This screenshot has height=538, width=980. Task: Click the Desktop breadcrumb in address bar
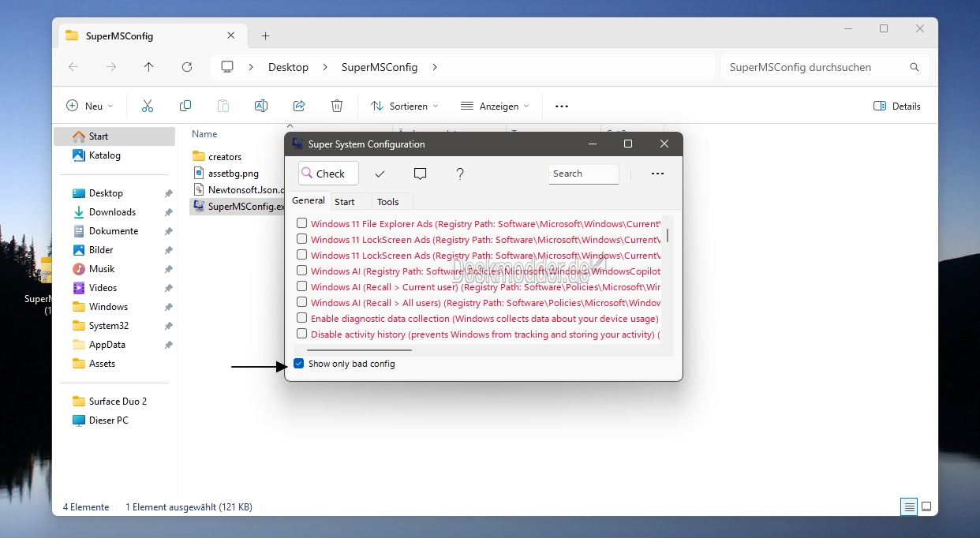(288, 67)
